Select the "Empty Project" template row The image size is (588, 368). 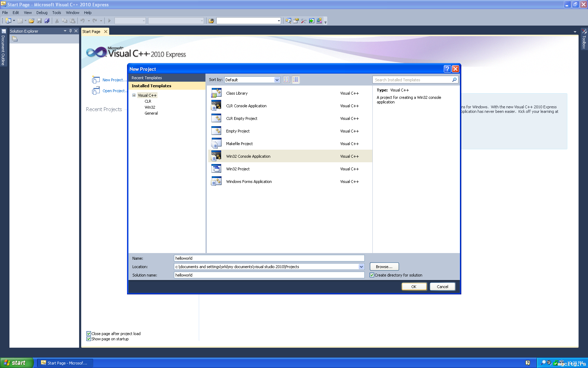[x=290, y=131]
